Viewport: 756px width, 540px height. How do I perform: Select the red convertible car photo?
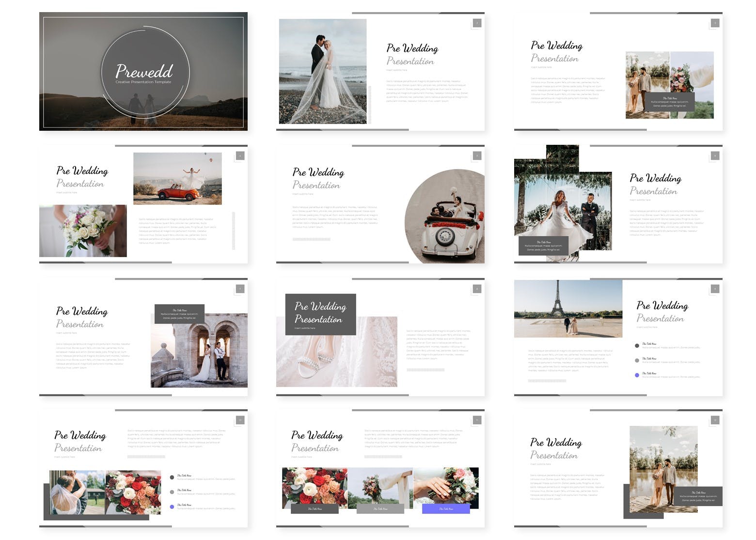(x=177, y=178)
